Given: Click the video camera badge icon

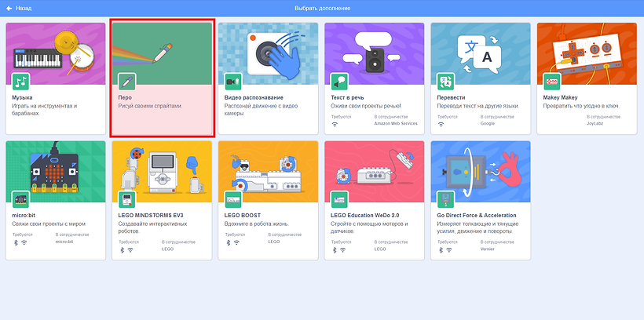Looking at the screenshot, I should 233,82.
